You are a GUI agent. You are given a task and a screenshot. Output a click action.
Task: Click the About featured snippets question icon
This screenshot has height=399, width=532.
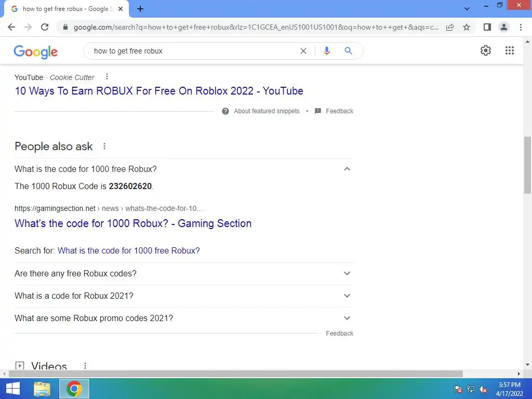point(225,111)
